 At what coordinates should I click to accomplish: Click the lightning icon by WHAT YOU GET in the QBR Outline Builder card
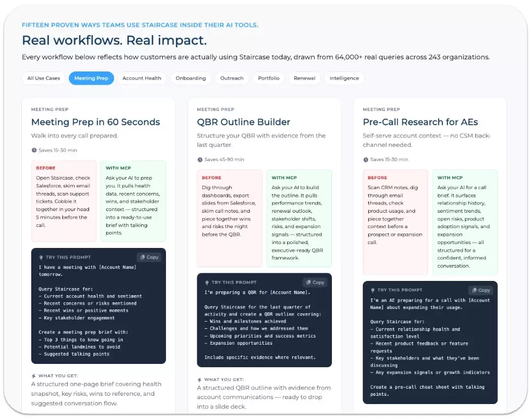coord(199,380)
